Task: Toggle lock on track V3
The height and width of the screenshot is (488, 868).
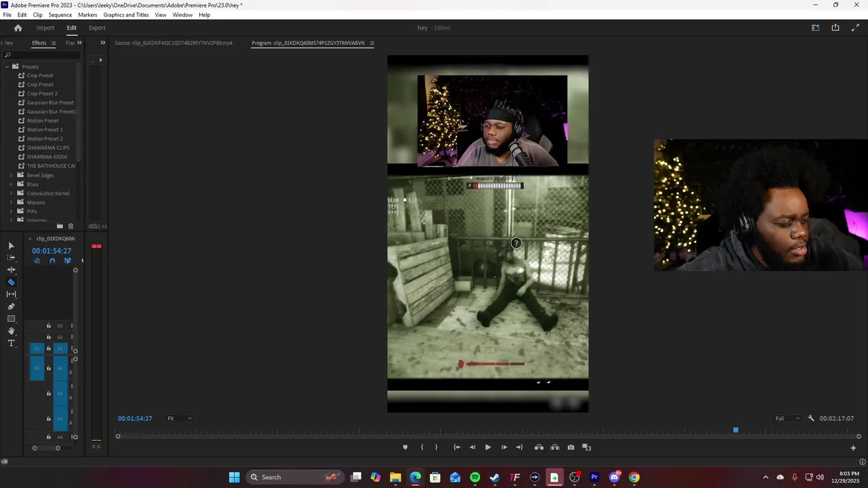Action: pyautogui.click(x=49, y=326)
